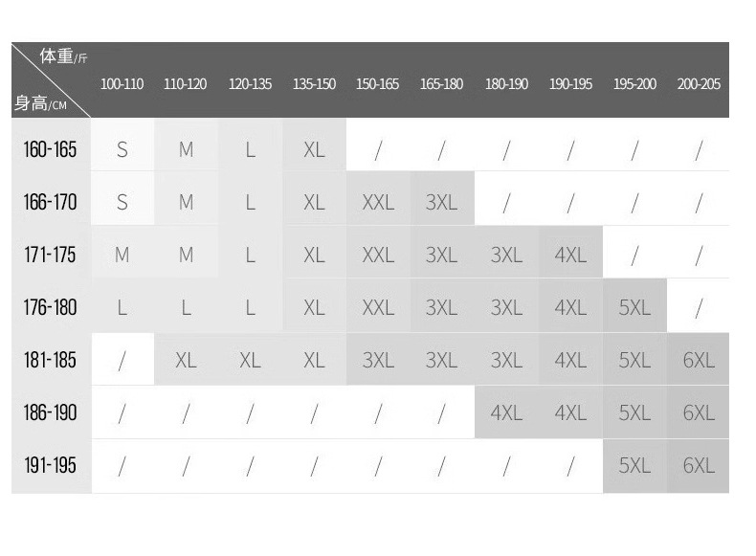The image size is (756, 556).
Task: Click the 191-195 height row label
Action: 50,466
